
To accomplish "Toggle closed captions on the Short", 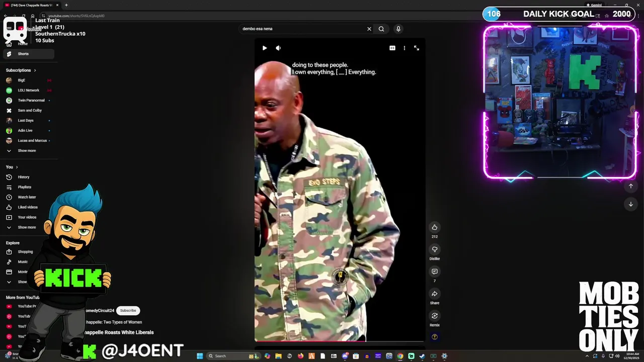I will point(392,48).
